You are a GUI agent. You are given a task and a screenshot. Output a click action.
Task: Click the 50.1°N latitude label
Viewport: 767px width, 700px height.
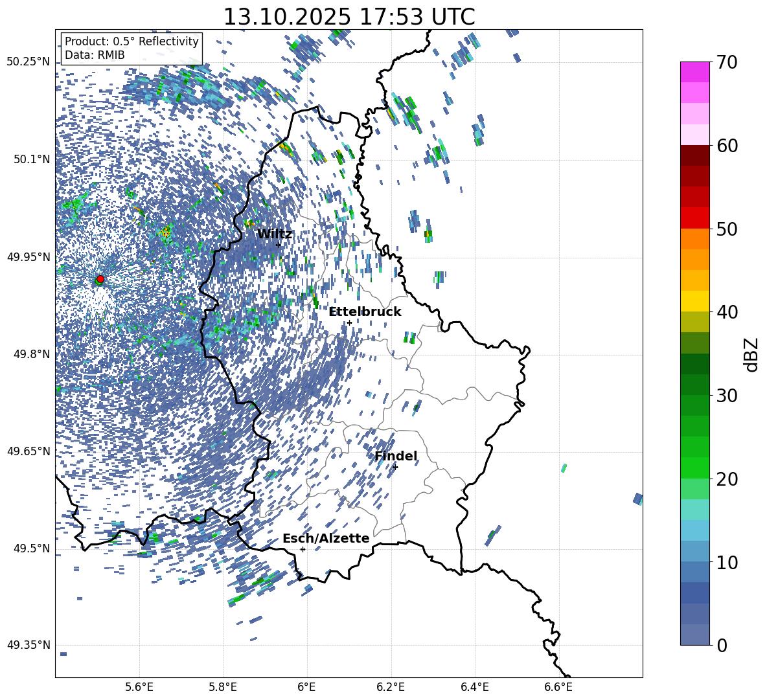[31, 159]
